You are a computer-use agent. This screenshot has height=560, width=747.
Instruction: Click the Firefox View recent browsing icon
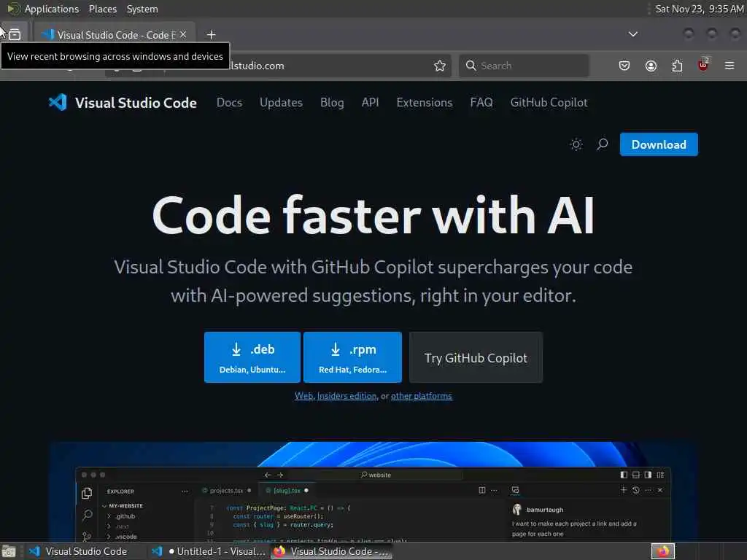coord(15,34)
